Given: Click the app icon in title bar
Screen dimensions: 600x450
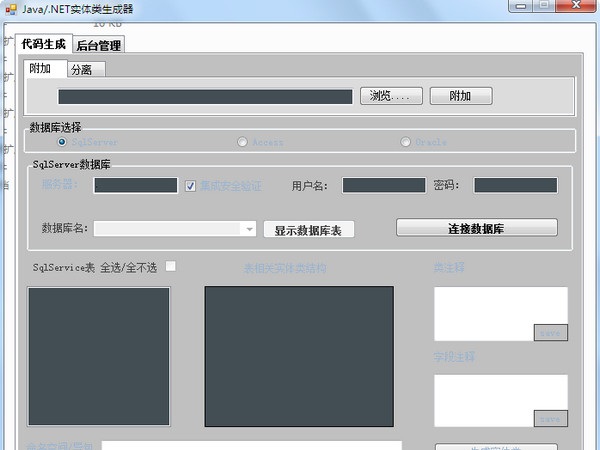Looking at the screenshot, I should (x=9, y=7).
